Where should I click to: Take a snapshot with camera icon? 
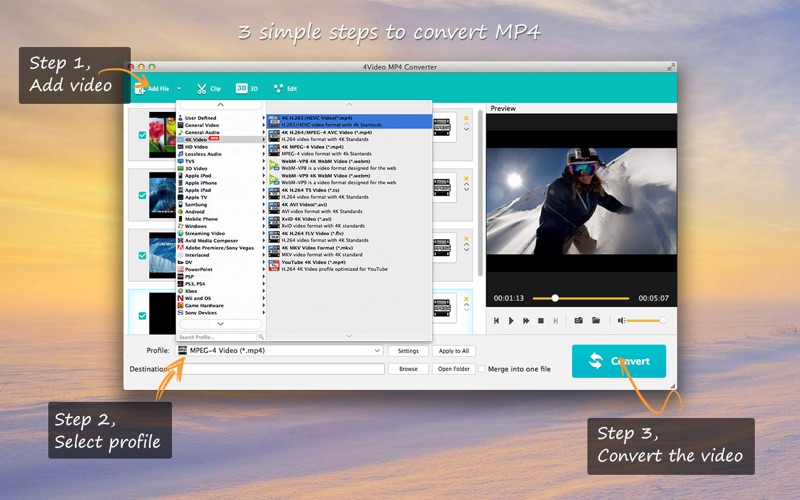579,320
